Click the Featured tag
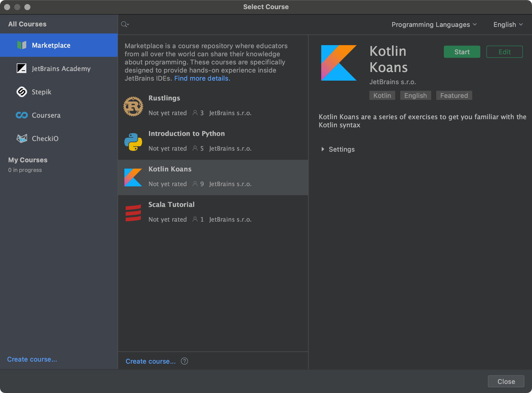532x393 pixels. click(454, 95)
